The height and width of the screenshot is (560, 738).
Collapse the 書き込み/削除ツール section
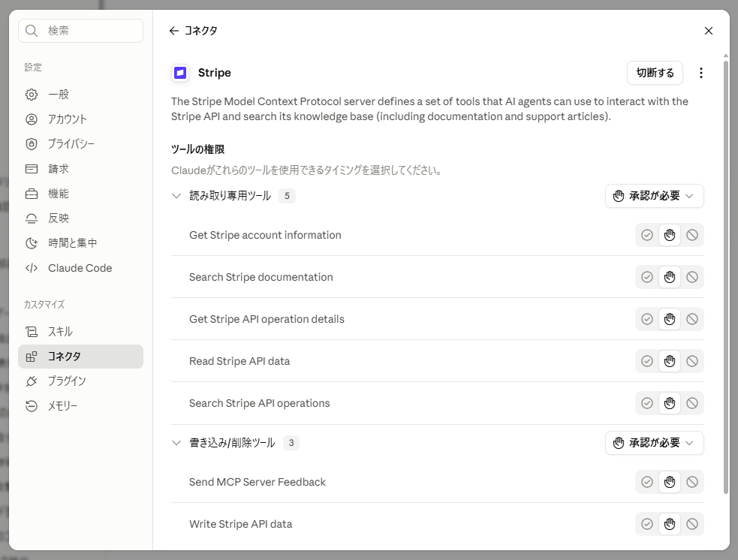(176, 443)
